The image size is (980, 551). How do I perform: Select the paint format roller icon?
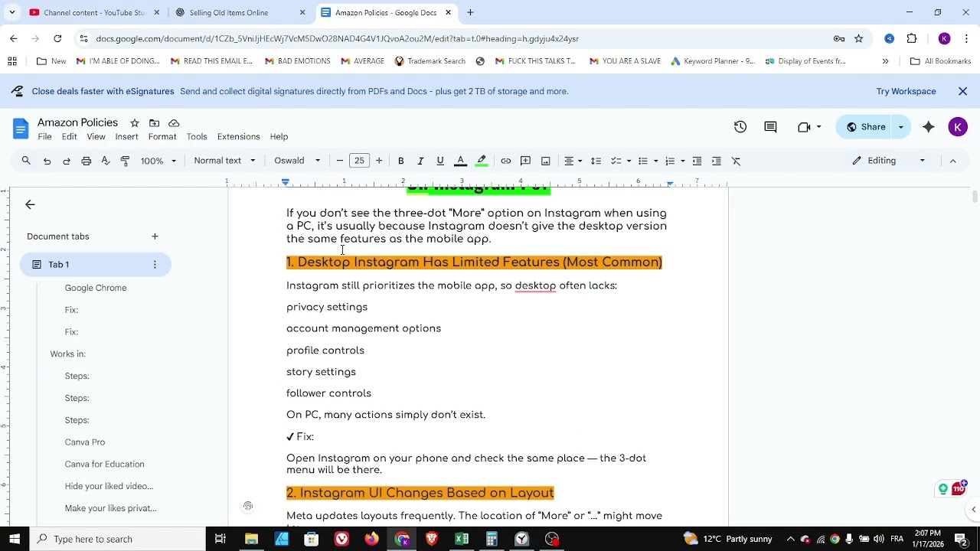(125, 161)
